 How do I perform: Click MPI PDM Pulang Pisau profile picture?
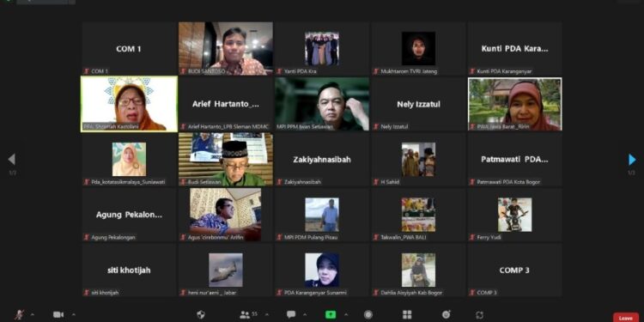coord(322,215)
